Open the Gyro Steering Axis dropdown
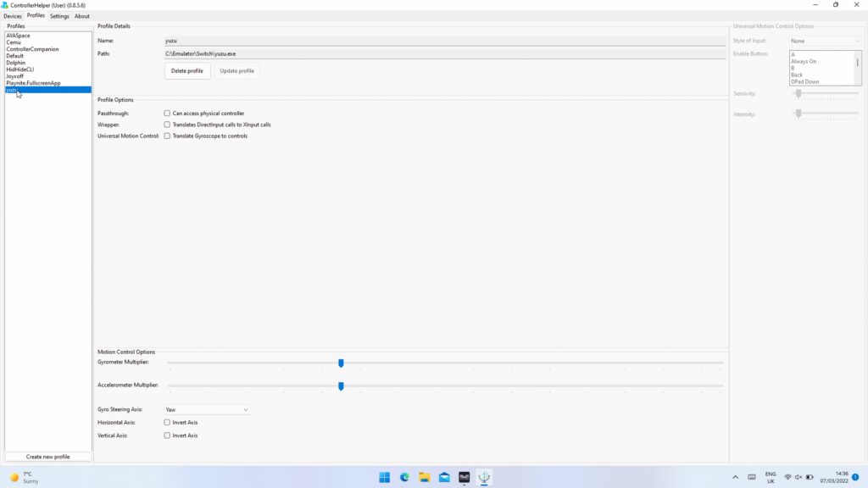Screen dimensions: 868x488 pos(207,410)
